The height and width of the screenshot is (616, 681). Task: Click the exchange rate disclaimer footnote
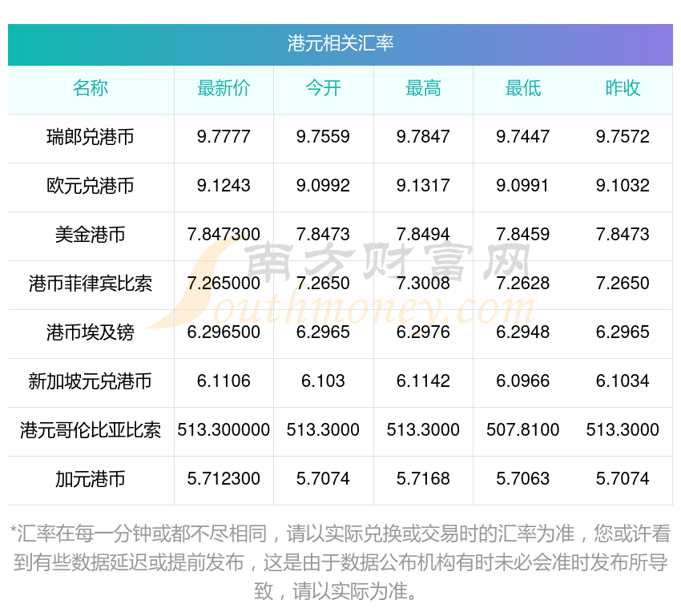click(x=340, y=562)
